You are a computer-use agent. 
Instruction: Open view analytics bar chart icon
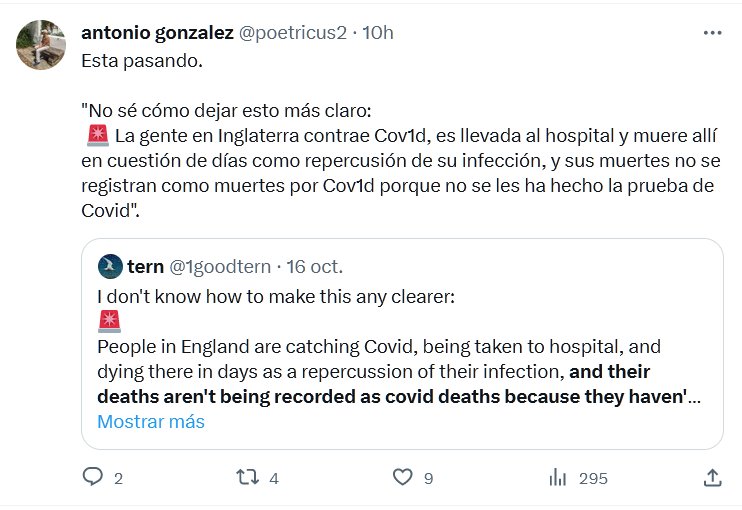[x=557, y=477]
